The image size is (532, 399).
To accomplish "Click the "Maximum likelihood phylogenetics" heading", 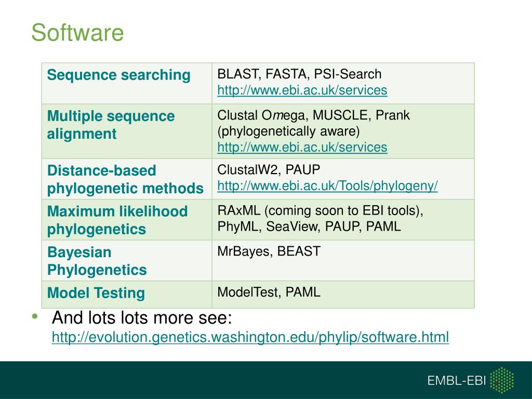I will point(117,220).
